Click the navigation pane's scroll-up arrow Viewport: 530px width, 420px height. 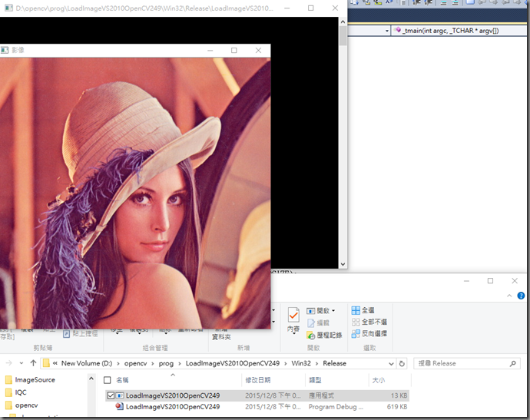91,379
